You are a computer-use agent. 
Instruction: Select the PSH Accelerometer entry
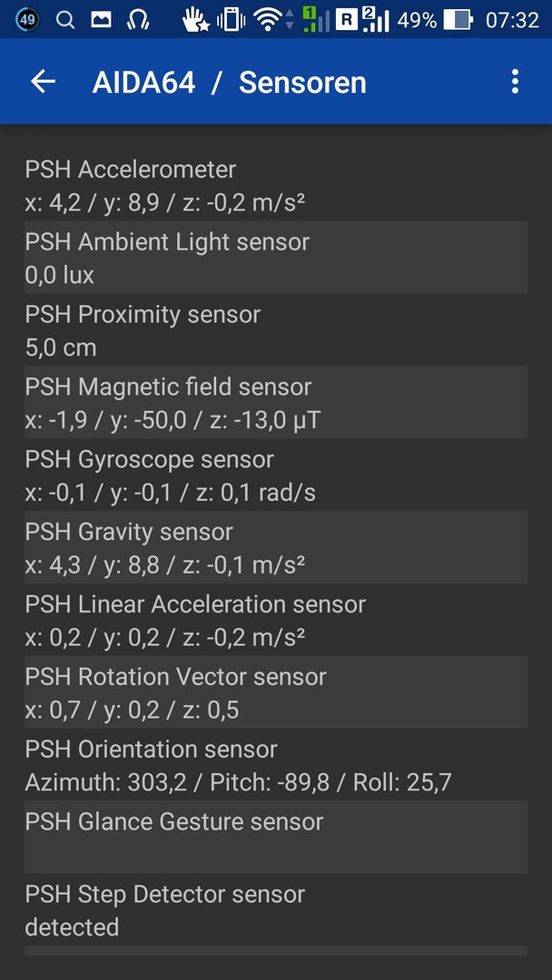coord(276,185)
